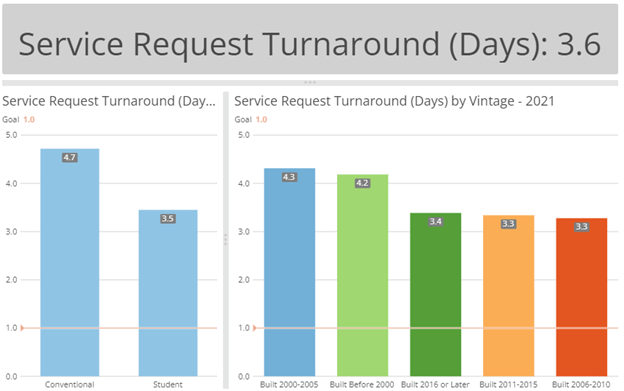Click the 4.3 data label
Image resolution: width=624 pixels, height=391 pixels.
tap(289, 177)
